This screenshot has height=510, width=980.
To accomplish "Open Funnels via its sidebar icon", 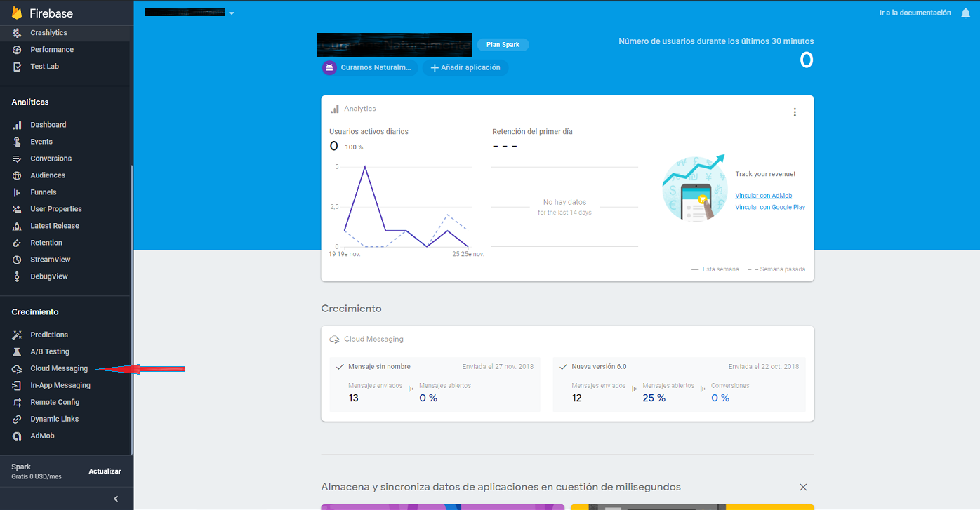I will click(x=18, y=192).
